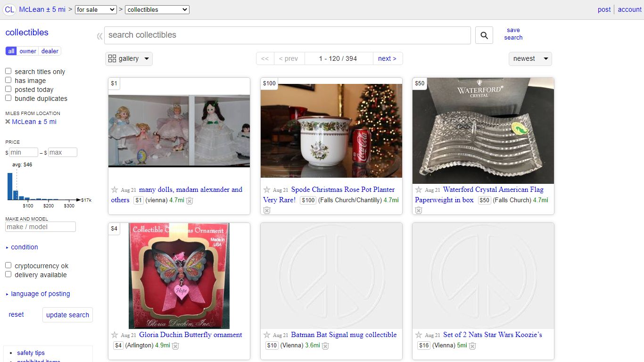Toggle delivery available checkbox
This screenshot has height=362, width=644.
point(8,274)
